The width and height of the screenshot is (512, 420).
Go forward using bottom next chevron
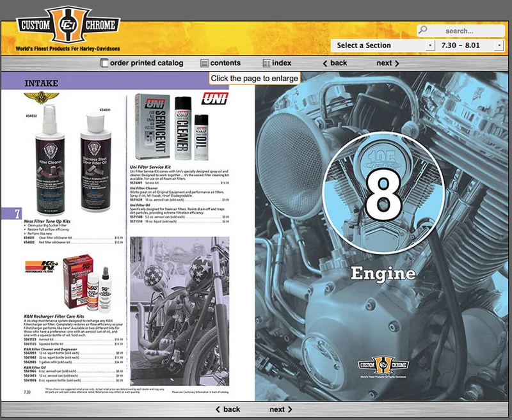[290, 409]
